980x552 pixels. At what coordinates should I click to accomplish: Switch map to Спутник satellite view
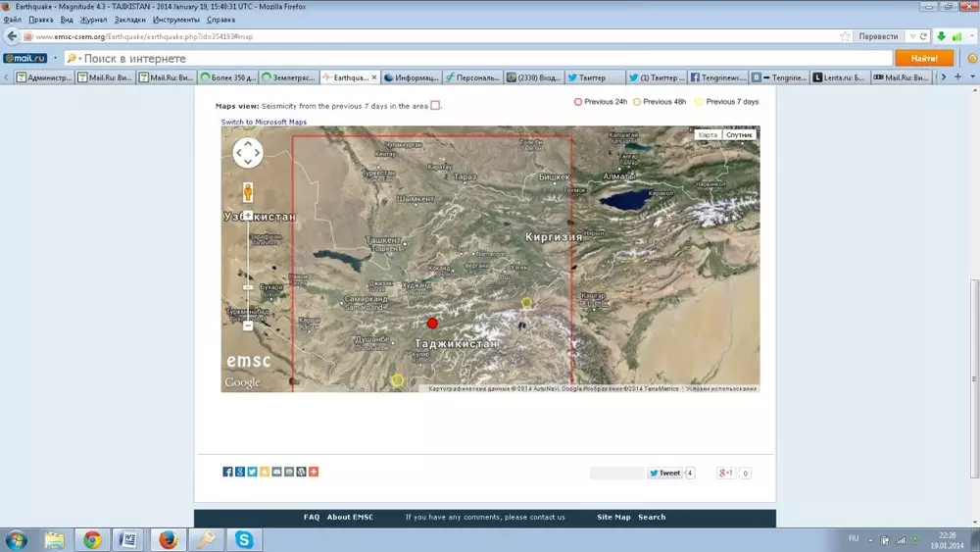click(x=739, y=134)
